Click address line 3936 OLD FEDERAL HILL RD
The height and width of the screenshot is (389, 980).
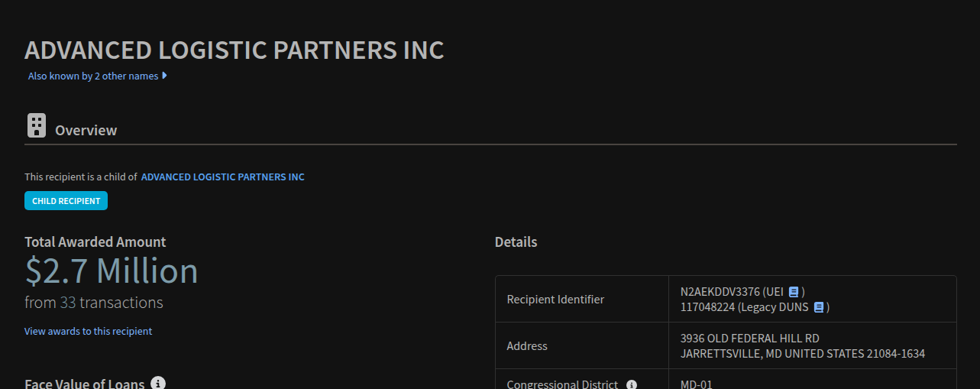click(x=750, y=338)
